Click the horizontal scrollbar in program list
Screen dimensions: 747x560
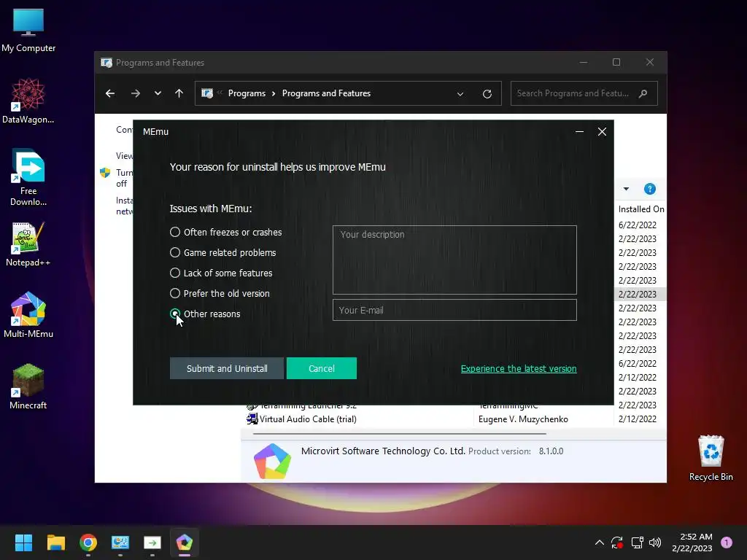[x=399, y=434]
